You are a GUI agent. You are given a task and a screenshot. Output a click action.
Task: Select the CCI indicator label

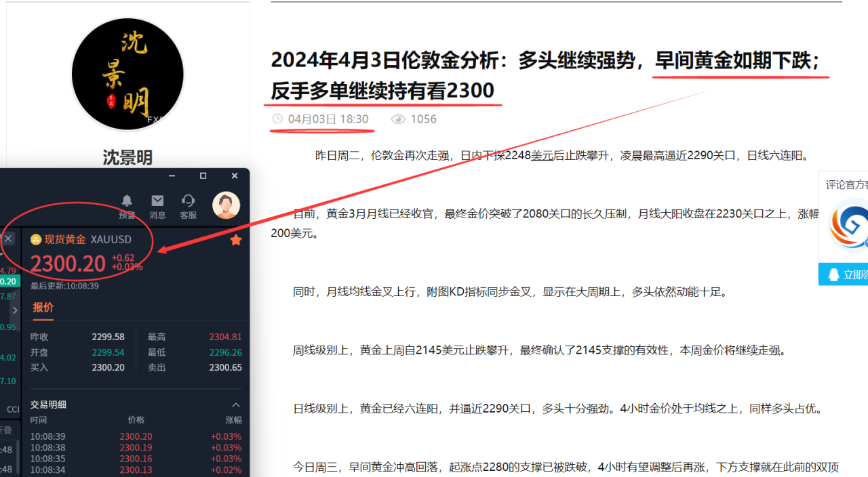pyautogui.click(x=13, y=409)
